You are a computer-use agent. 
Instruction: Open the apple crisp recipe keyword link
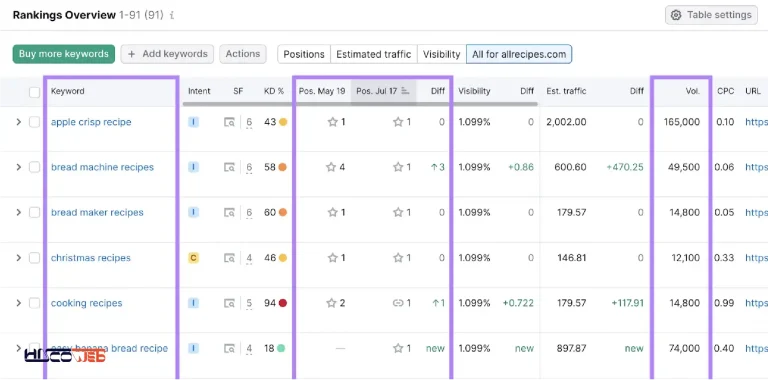tap(91, 122)
